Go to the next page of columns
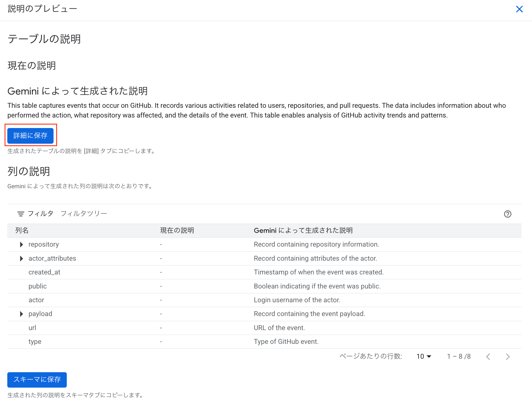 (x=508, y=357)
